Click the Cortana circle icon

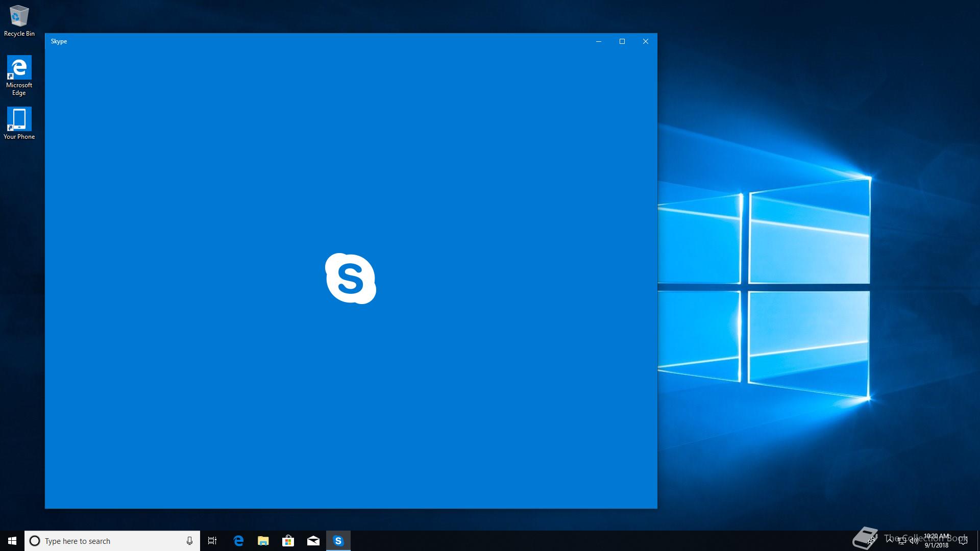point(35,541)
